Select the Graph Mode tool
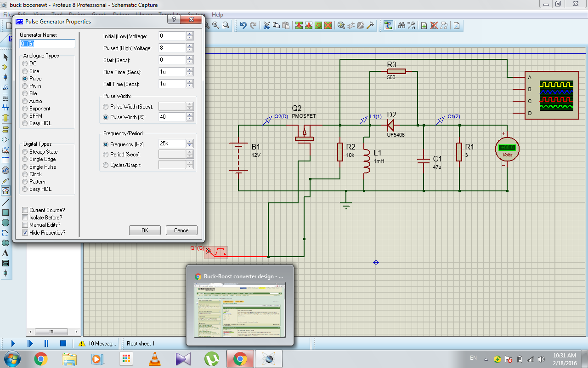Viewport: 588px width, 368px height. [x=6, y=150]
